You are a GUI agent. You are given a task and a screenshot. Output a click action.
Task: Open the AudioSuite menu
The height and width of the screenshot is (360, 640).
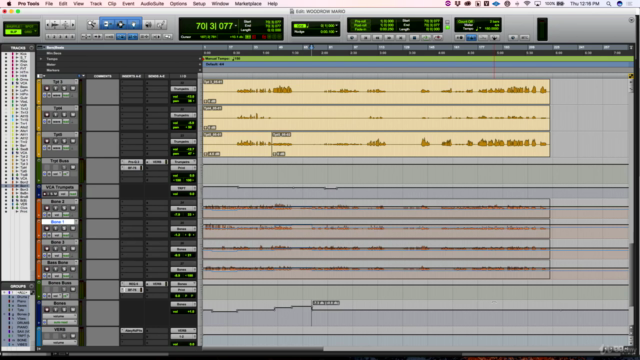point(152,4)
